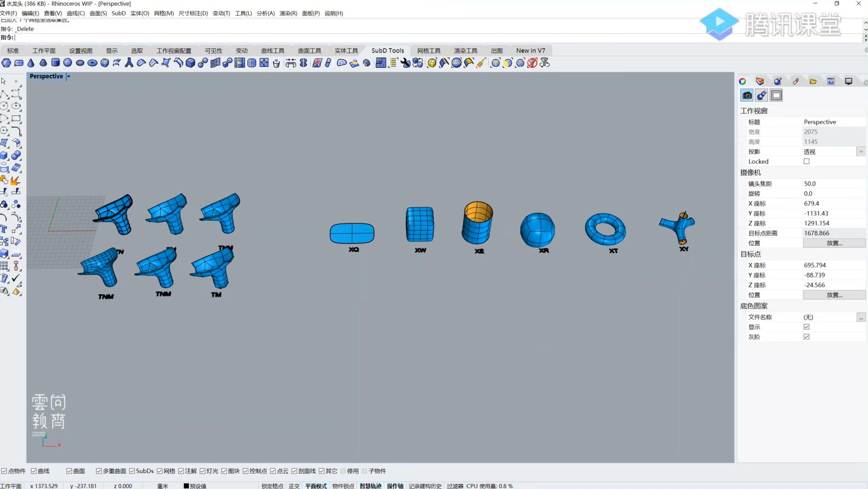
Task: Open the layers panel icon
Action: pyautogui.click(x=760, y=81)
